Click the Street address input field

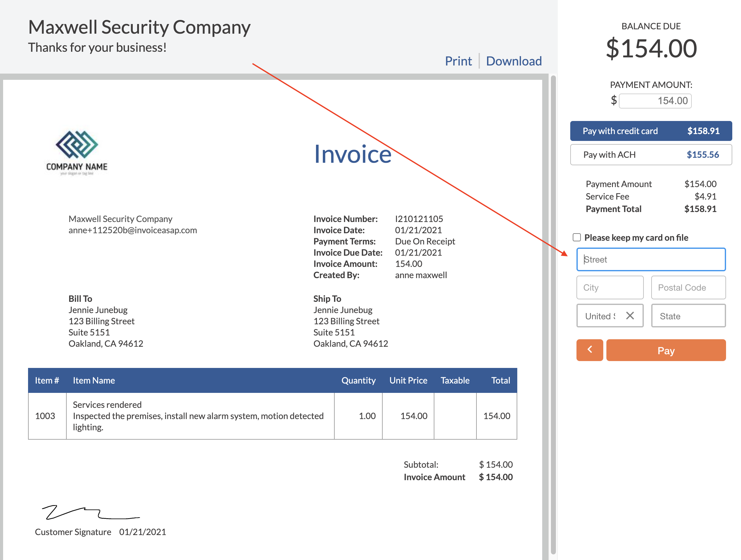pyautogui.click(x=651, y=259)
